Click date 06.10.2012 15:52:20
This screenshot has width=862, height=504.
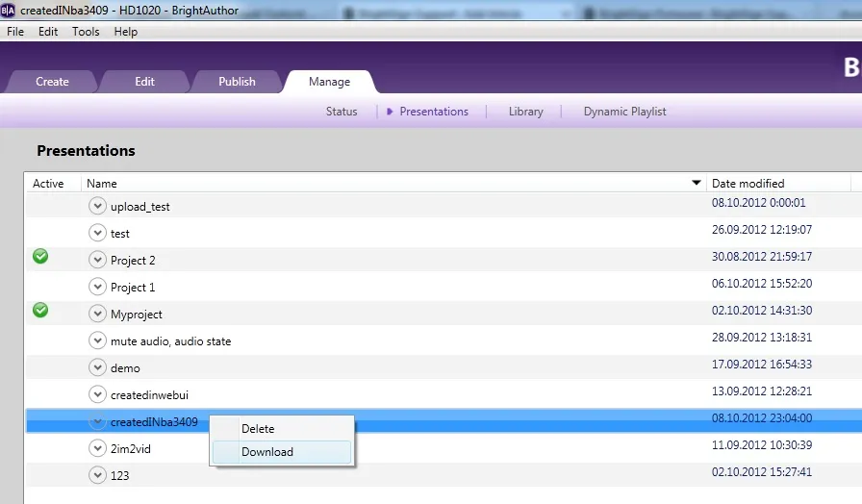(x=762, y=283)
